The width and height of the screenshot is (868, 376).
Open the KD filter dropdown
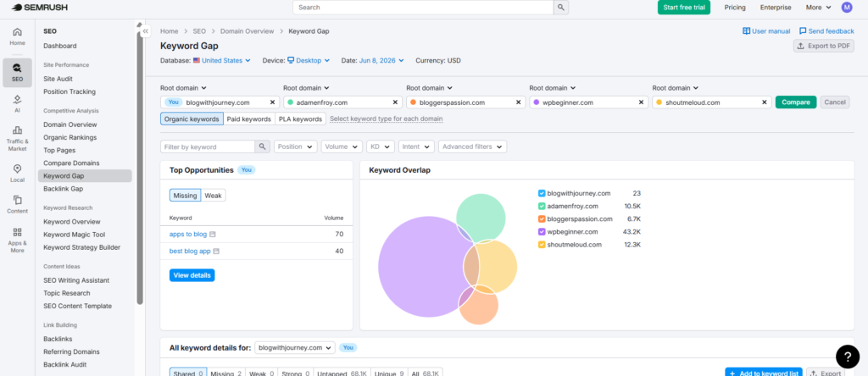[x=381, y=147]
